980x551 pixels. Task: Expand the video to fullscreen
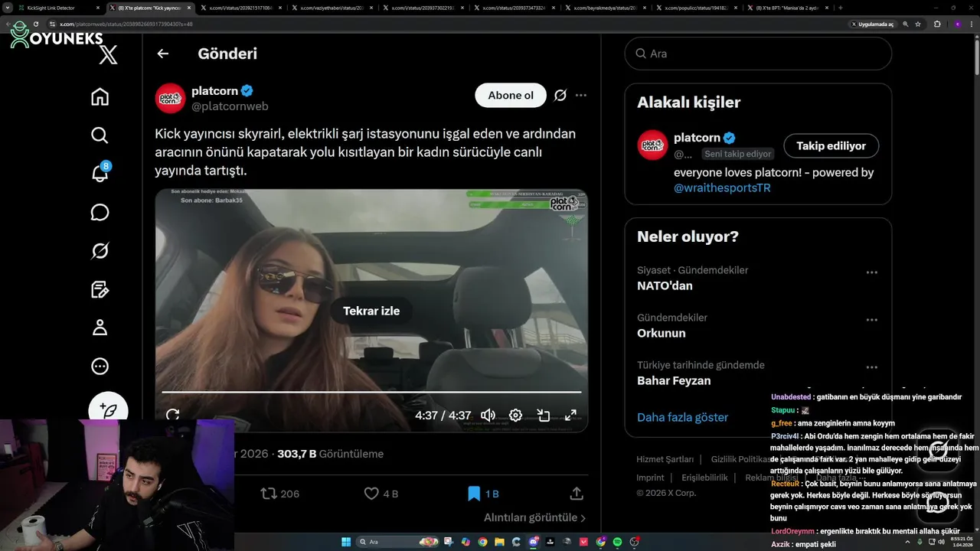click(x=570, y=416)
